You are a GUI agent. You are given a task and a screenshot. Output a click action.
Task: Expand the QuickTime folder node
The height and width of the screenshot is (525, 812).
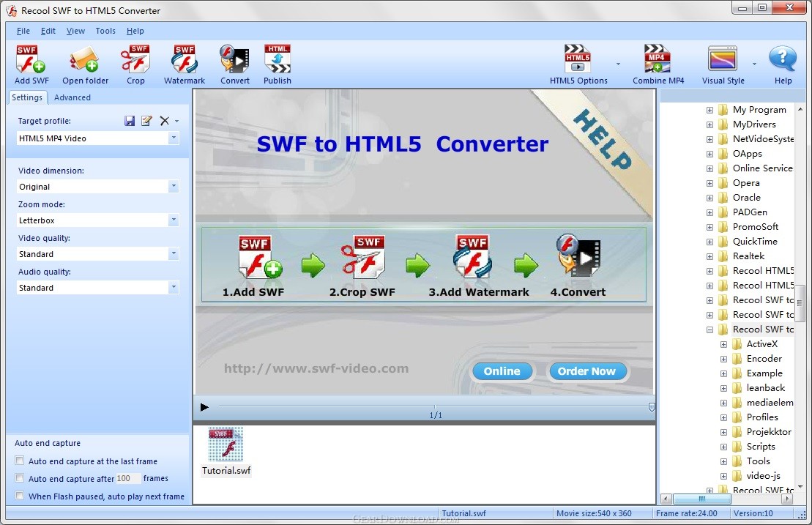pos(709,242)
